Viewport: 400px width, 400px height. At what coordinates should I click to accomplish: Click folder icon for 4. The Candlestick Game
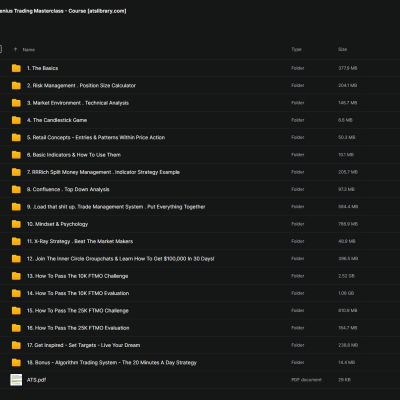pyautogui.click(x=16, y=120)
